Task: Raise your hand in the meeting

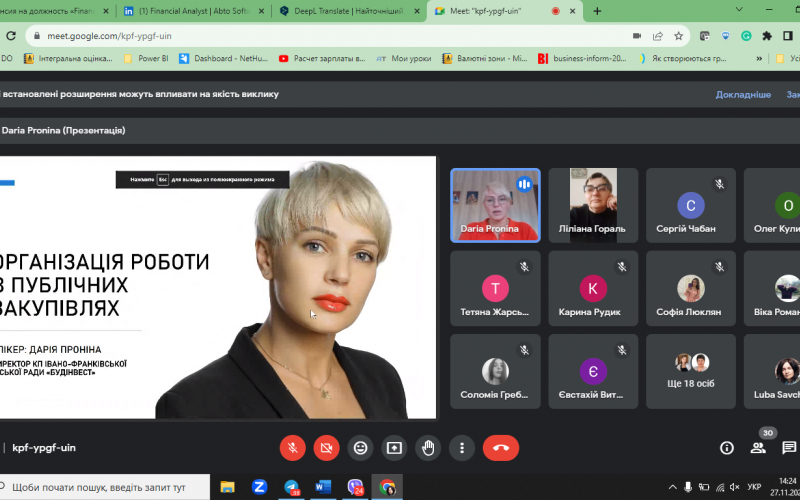Action: point(428,448)
